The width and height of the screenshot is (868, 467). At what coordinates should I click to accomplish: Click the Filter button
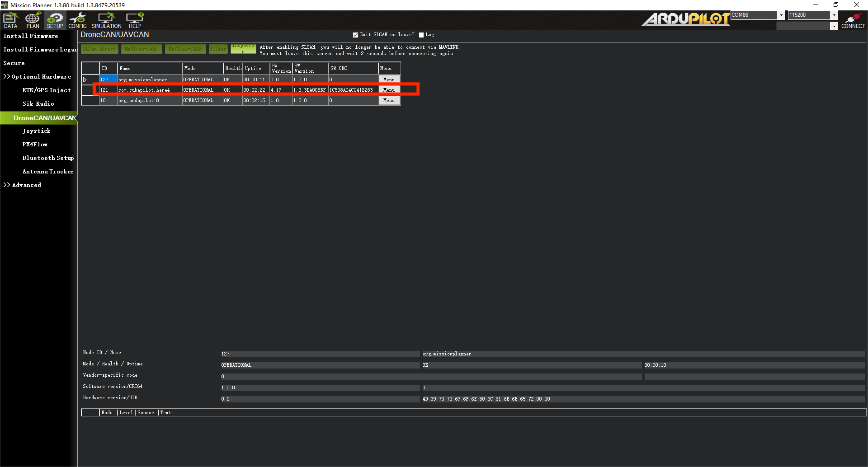[x=218, y=49]
